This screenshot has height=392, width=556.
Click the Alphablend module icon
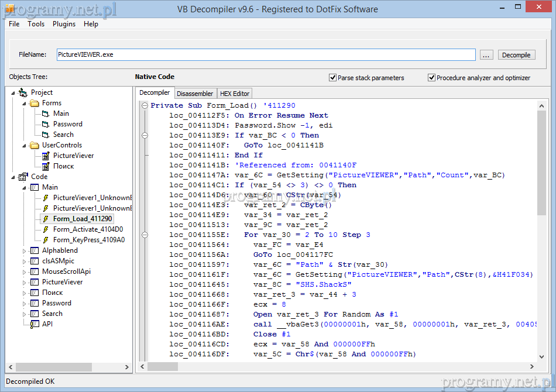(35, 250)
